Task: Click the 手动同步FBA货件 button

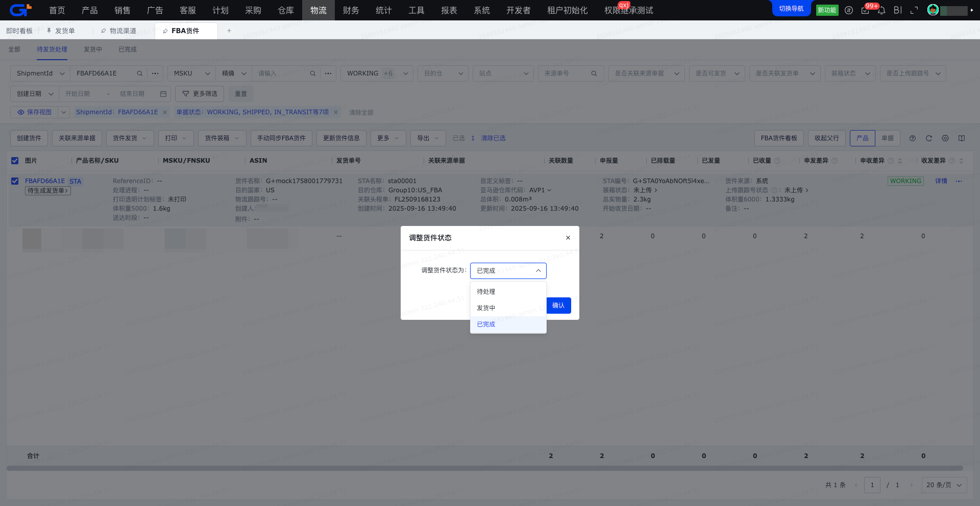Action: (281, 138)
